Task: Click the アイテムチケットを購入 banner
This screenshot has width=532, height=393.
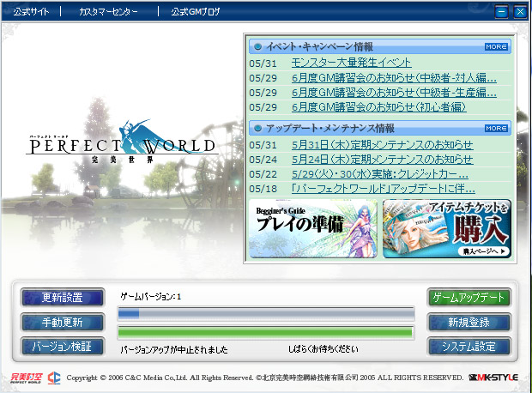Action: (447, 228)
